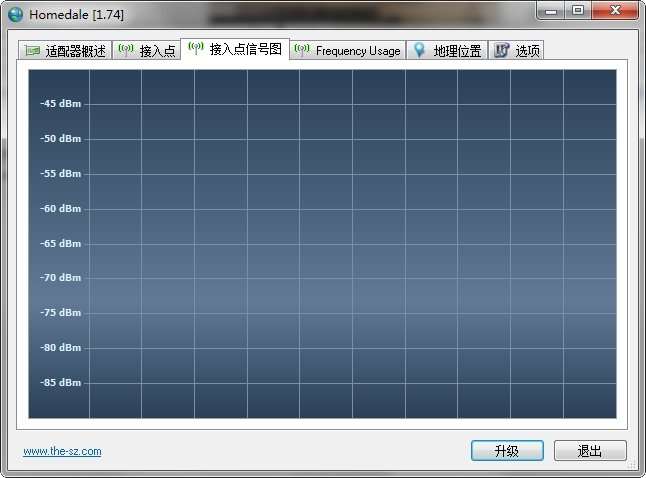Click the antenna icon on 接入点信号图 tab
This screenshot has height=478, width=646.
(196, 48)
